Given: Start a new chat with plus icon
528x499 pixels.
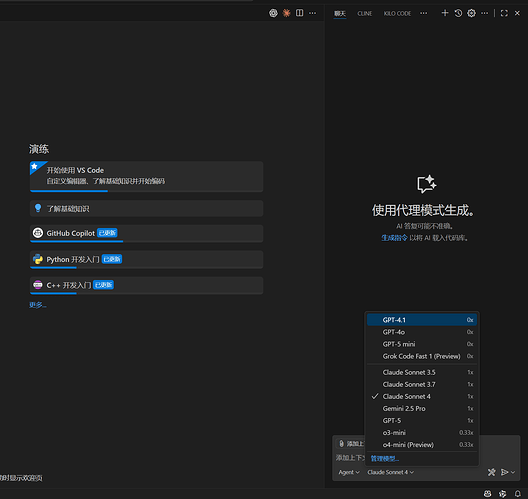Looking at the screenshot, I should point(445,13).
